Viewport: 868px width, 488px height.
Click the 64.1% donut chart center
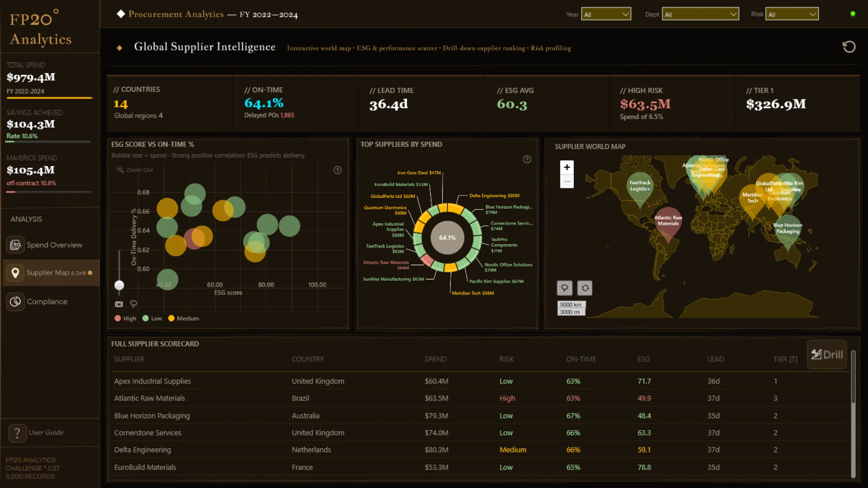tap(447, 238)
